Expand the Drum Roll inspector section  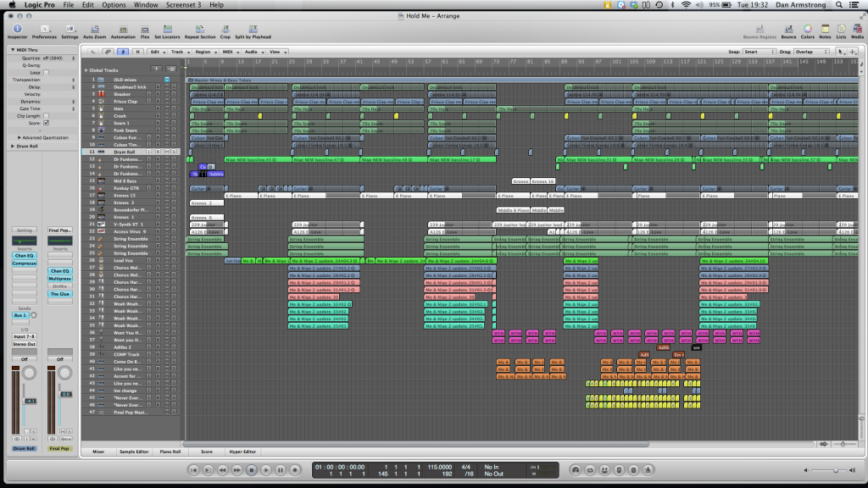pyautogui.click(x=13, y=146)
